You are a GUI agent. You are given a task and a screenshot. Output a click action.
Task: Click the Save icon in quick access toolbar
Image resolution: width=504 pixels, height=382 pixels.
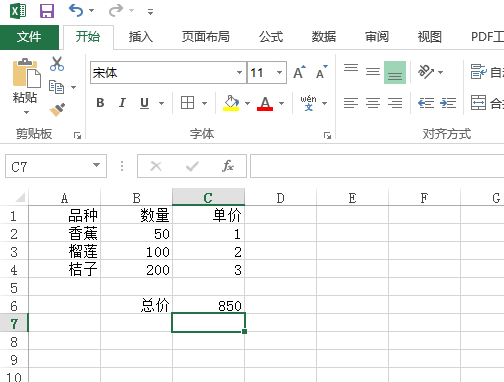(x=47, y=11)
